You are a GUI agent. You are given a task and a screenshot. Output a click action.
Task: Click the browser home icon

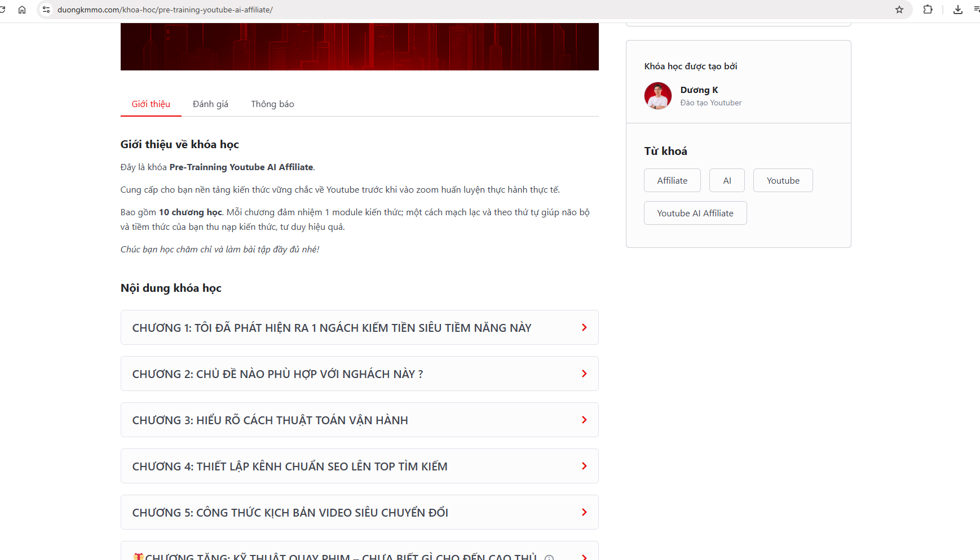click(x=22, y=10)
